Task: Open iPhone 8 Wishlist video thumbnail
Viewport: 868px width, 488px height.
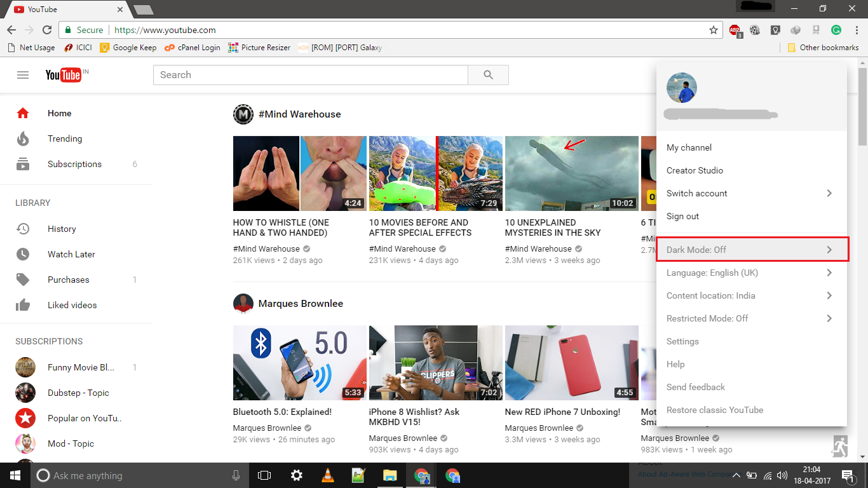Action: coord(436,363)
